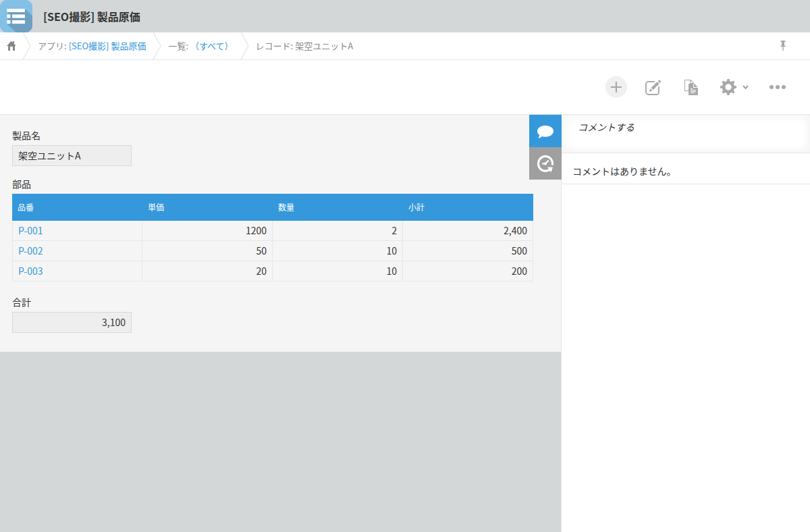Image resolution: width=810 pixels, height=532 pixels.
Task: Open part number P-002 link
Action: pyautogui.click(x=30, y=251)
